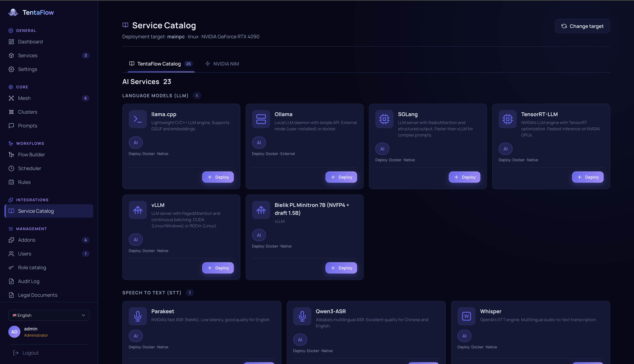Screen dimensions: 634x364
Task: Open the Services sidebar item
Action: click(x=49, y=56)
